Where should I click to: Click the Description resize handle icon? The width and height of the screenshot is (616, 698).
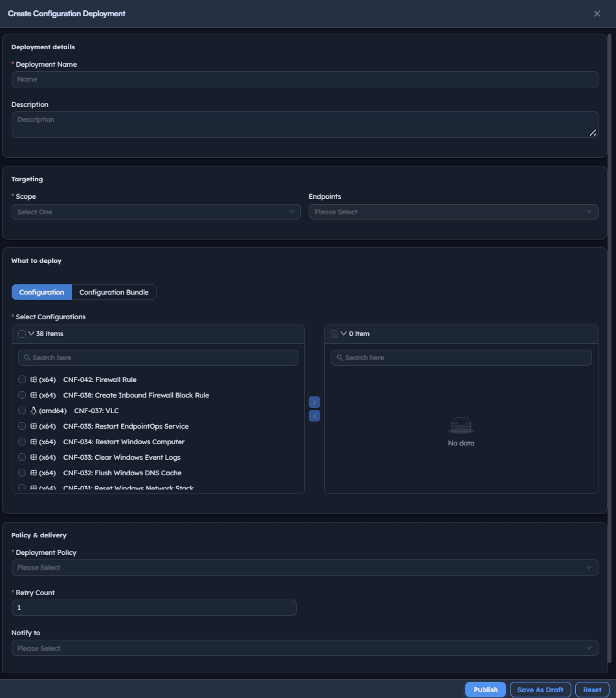point(593,133)
